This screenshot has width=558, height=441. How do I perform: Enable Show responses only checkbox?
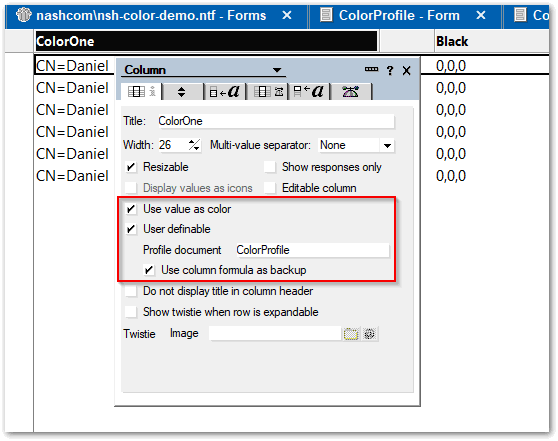pos(270,167)
